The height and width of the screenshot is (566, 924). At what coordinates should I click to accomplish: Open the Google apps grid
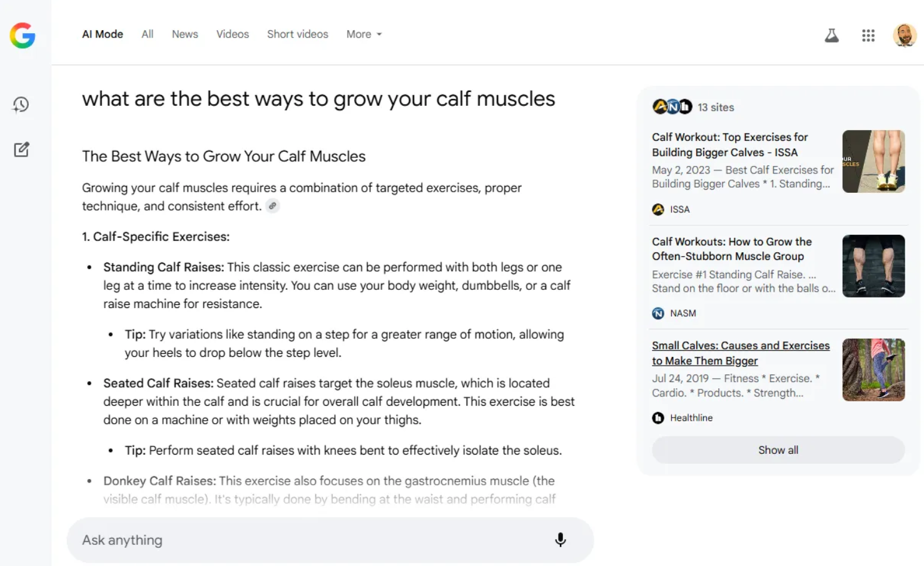868,36
